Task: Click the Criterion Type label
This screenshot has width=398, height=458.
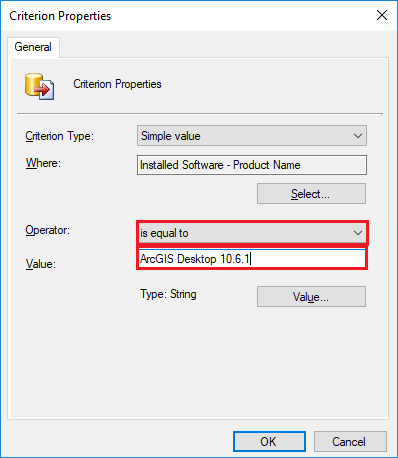Action: (59, 136)
